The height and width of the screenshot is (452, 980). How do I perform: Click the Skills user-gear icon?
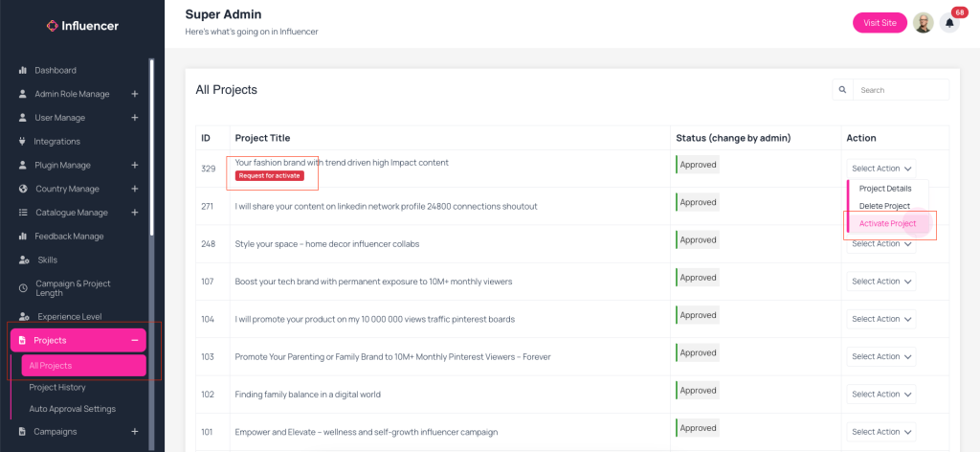coord(24,260)
